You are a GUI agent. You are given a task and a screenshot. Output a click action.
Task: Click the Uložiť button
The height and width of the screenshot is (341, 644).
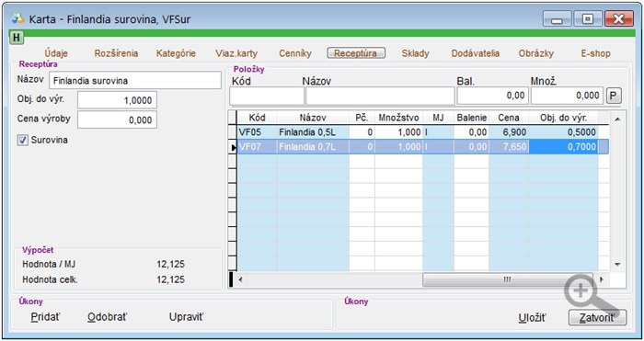point(533,318)
